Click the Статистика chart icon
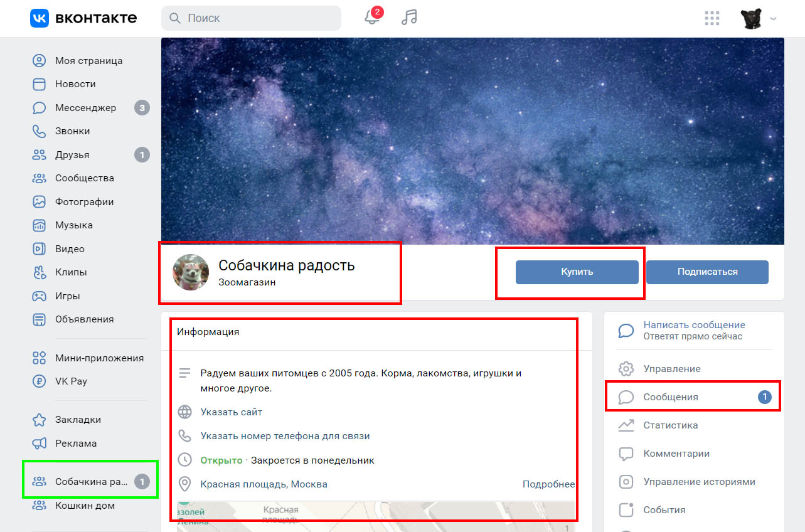The width and height of the screenshot is (805, 532). (626, 425)
